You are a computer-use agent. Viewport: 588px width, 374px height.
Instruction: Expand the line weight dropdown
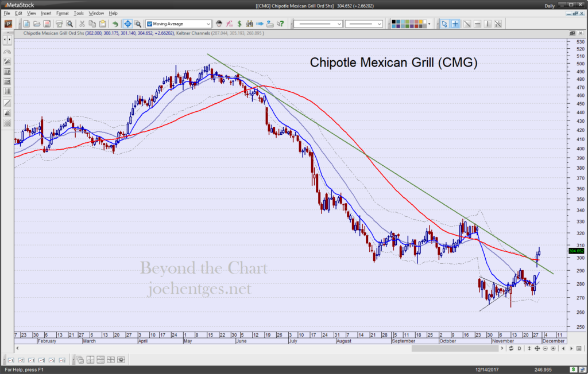[x=379, y=24]
